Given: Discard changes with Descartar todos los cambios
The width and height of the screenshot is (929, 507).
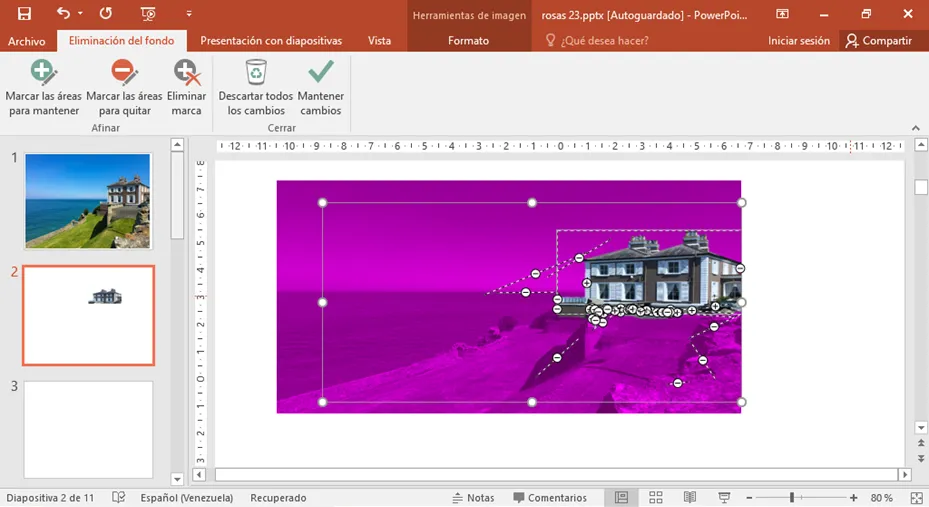Looking at the screenshot, I should point(256,88).
